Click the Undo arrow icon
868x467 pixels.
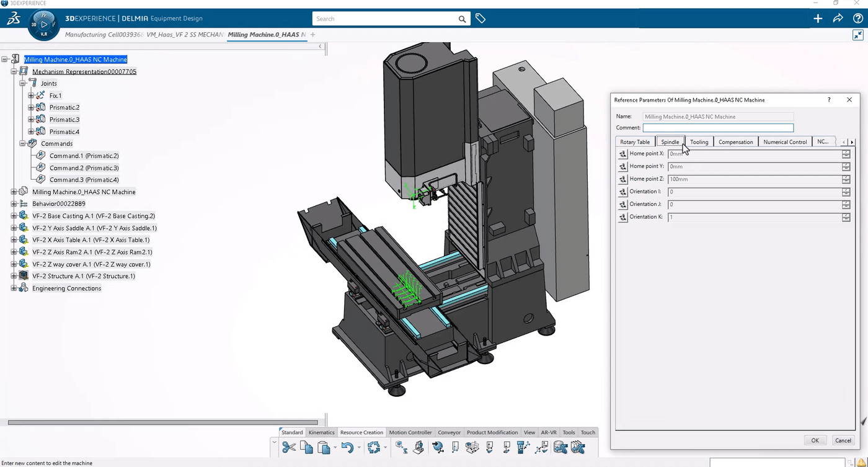tap(347, 447)
